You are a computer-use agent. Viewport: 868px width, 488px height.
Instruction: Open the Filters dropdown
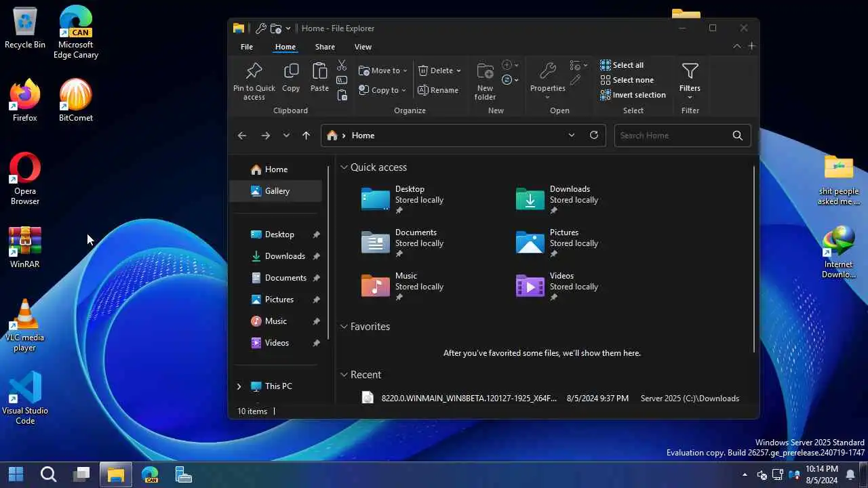coord(690,81)
